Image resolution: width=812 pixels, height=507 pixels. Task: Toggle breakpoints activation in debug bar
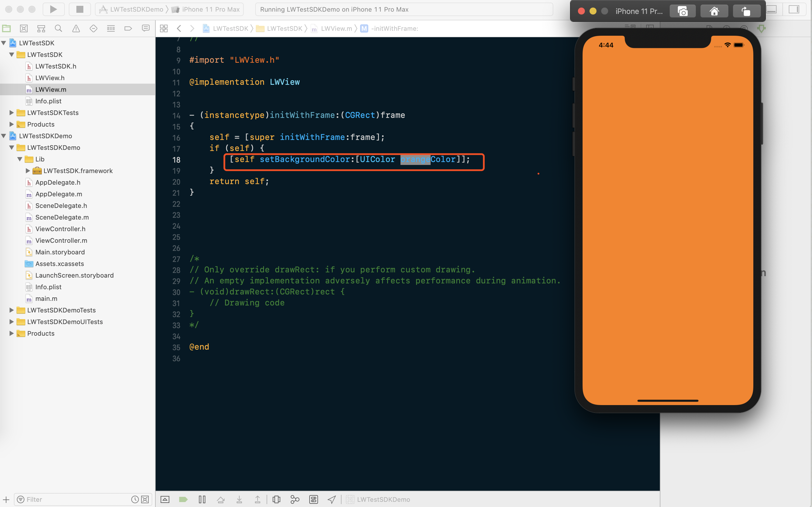click(x=183, y=499)
